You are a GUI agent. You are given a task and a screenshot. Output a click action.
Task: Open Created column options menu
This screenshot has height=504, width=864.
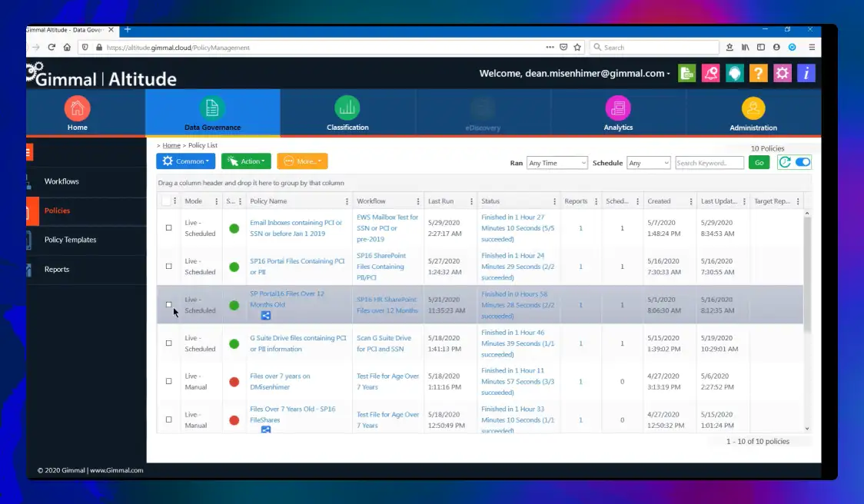(x=691, y=201)
